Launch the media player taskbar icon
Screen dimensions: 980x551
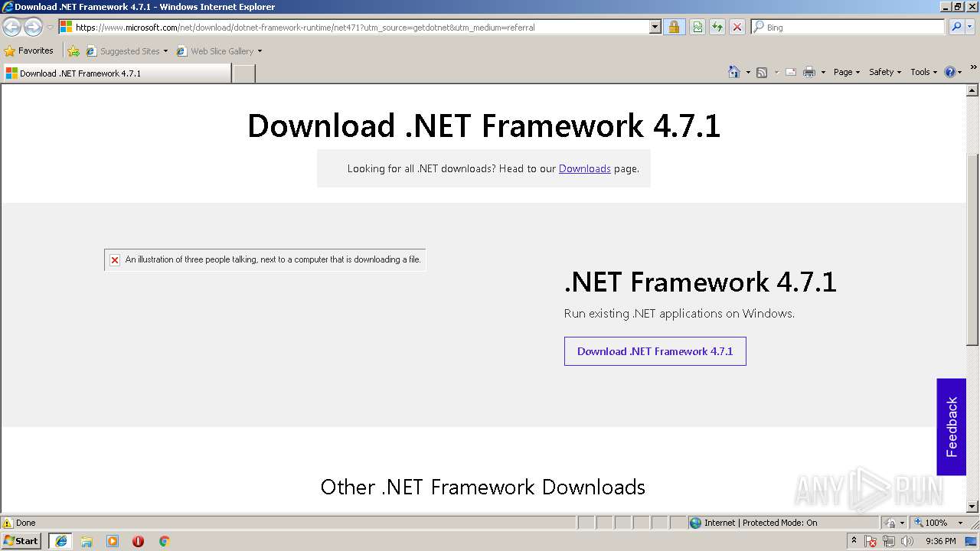[x=113, y=541]
